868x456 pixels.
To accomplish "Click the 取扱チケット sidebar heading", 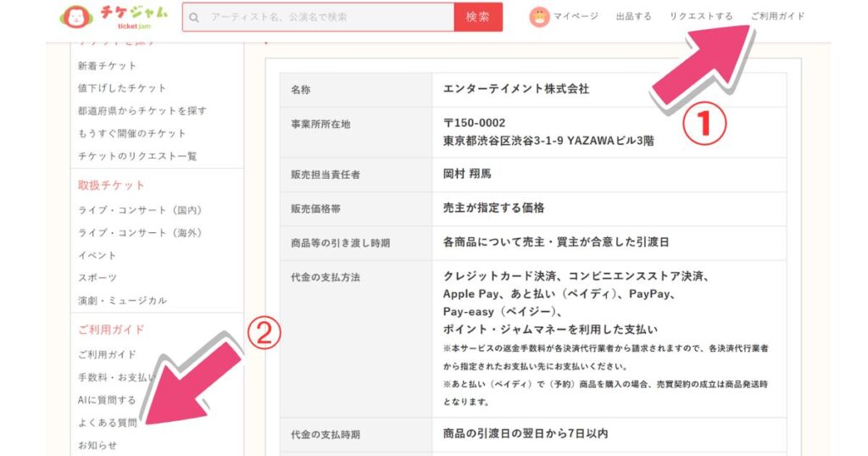I will [111, 185].
